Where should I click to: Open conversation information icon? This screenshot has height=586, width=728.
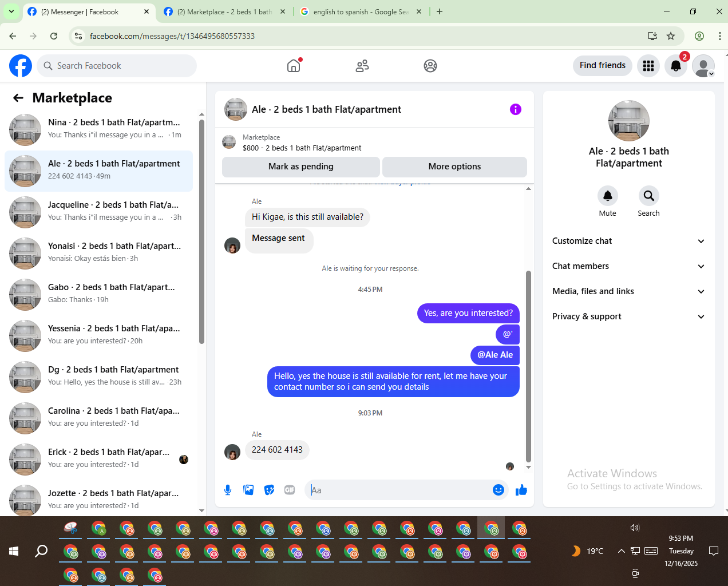516,109
